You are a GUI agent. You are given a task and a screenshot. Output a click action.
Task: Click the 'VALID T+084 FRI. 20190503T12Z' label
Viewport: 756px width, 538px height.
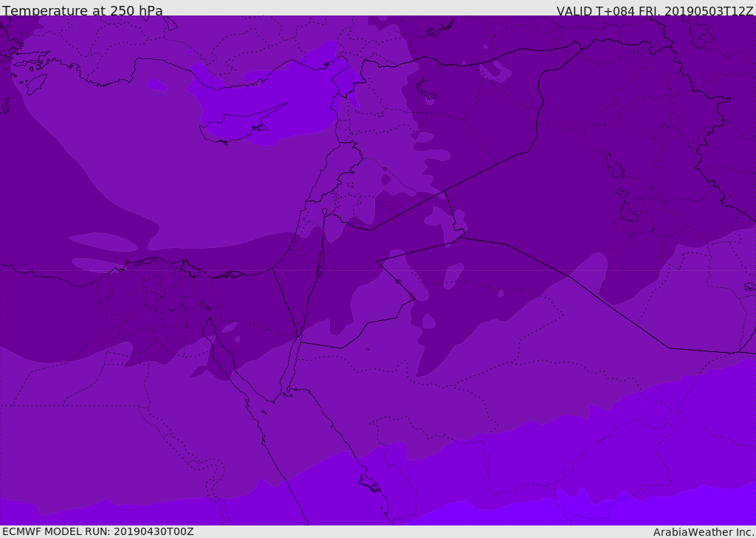654,11
